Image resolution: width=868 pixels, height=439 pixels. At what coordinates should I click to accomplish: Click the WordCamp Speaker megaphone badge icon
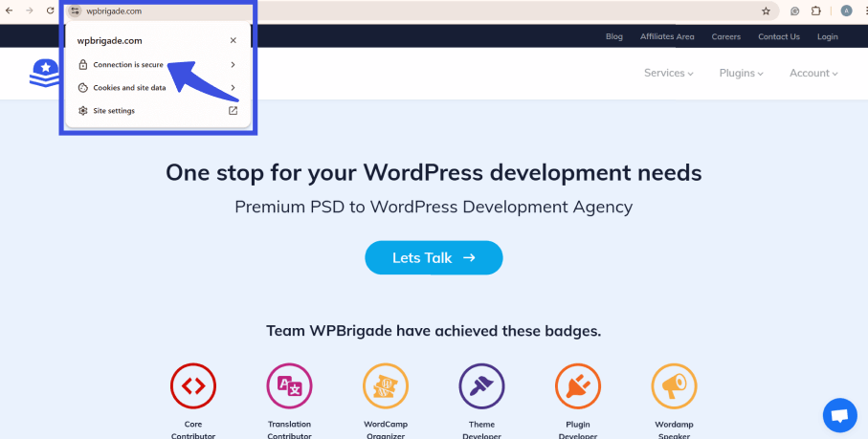(675, 386)
